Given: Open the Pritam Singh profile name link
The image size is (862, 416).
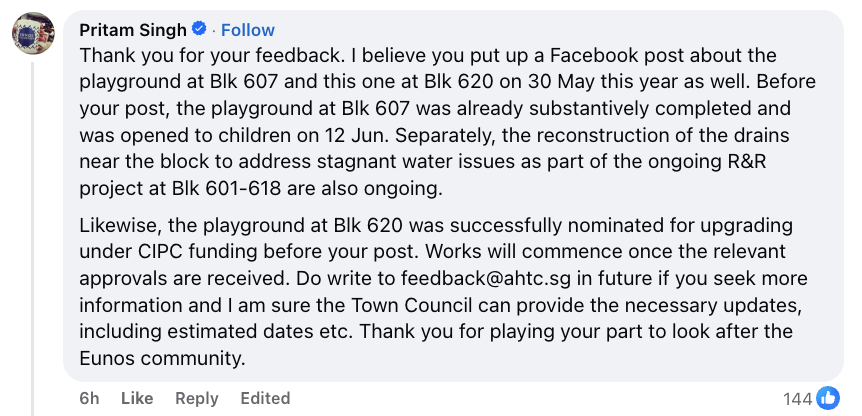Looking at the screenshot, I should [x=136, y=30].
